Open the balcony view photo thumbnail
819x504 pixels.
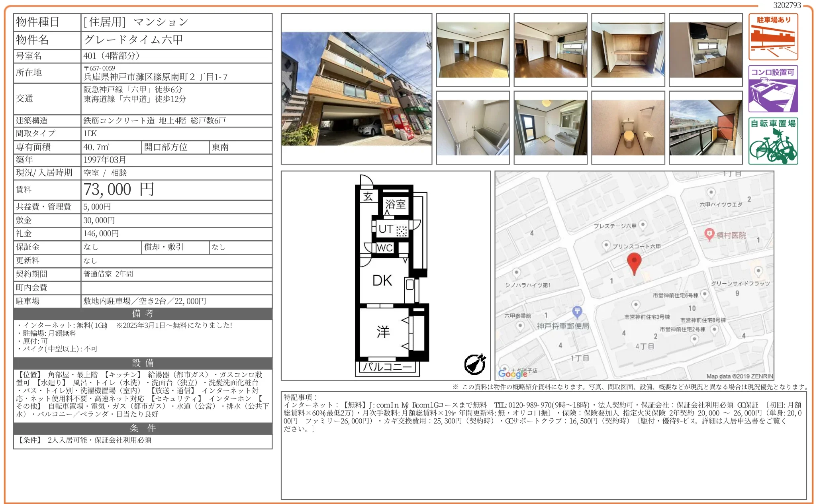705,127
